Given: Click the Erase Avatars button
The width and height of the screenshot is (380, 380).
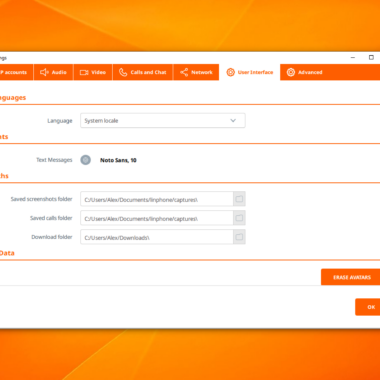Looking at the screenshot, I should pyautogui.click(x=350, y=277).
